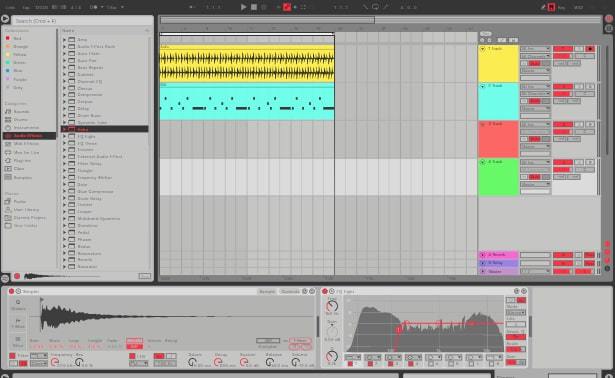Click the Stop button in transport bar
This screenshot has height=378, width=615.
point(254,7)
